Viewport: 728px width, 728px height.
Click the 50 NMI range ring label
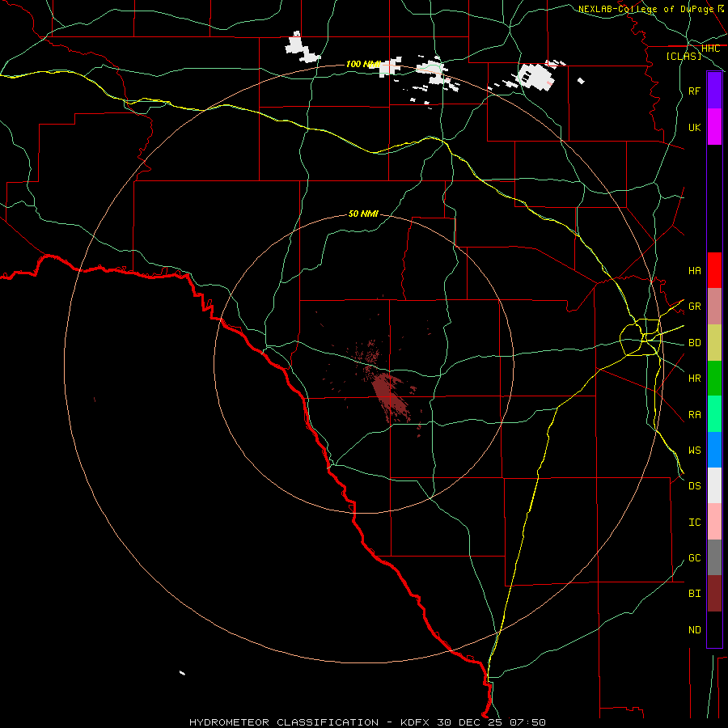click(363, 214)
